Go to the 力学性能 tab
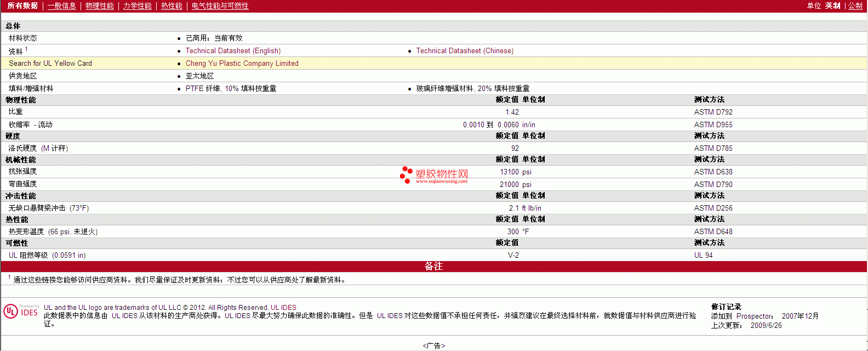Viewport: 868px width, 351px height. pyautogui.click(x=137, y=5)
